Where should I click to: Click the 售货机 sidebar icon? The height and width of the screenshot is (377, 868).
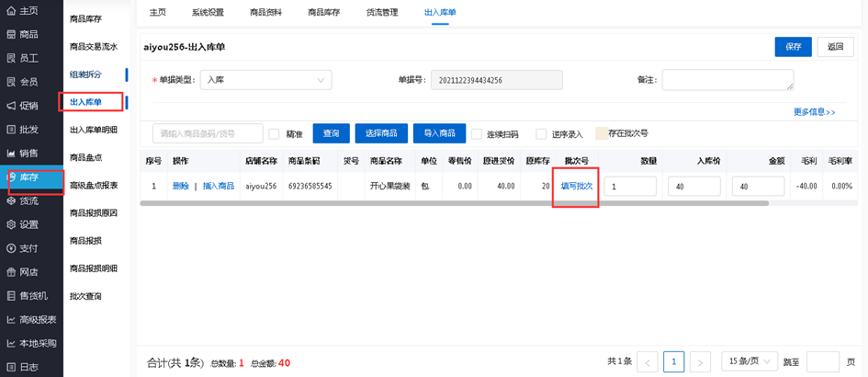pos(11,296)
